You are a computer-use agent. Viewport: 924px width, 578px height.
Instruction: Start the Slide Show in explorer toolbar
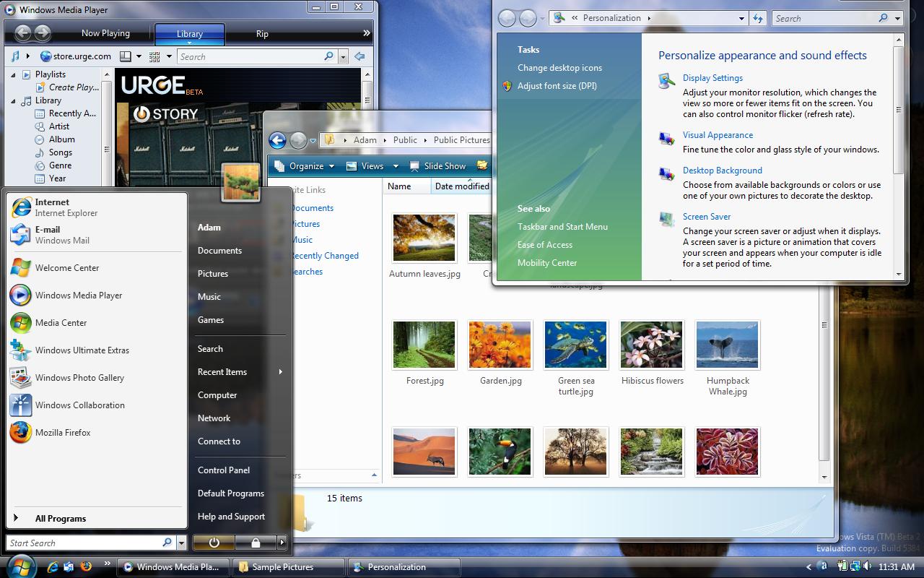pos(437,165)
